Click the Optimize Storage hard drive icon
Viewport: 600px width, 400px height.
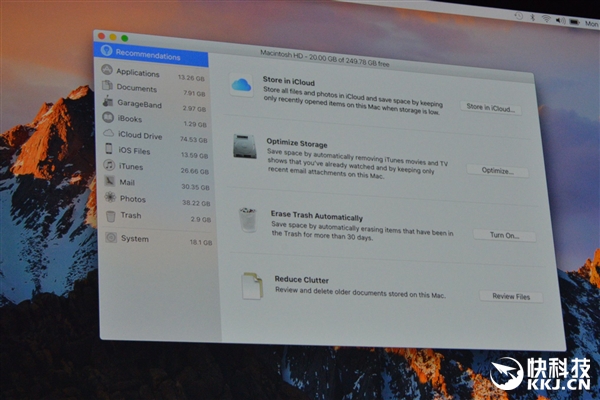point(245,146)
